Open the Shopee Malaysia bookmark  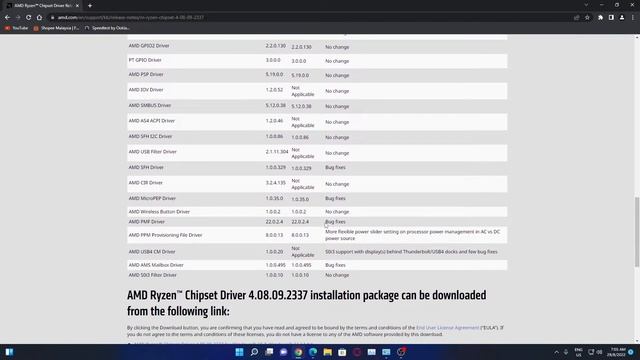(x=56, y=28)
